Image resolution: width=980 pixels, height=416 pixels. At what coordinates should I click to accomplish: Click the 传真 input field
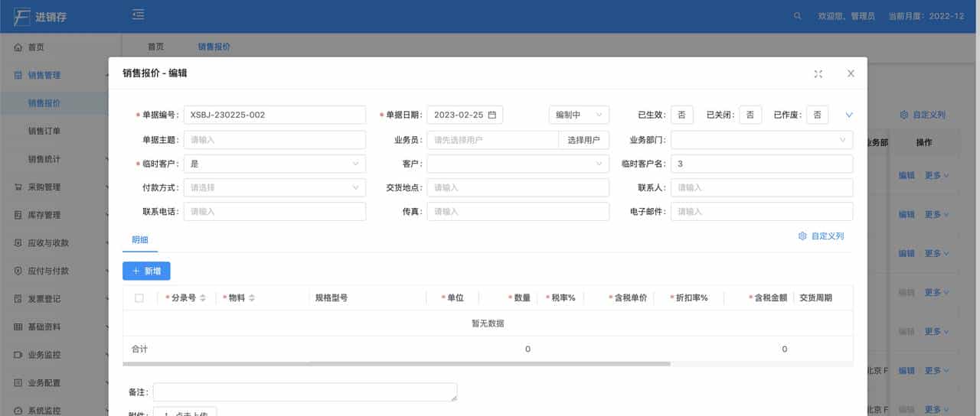tap(518, 211)
